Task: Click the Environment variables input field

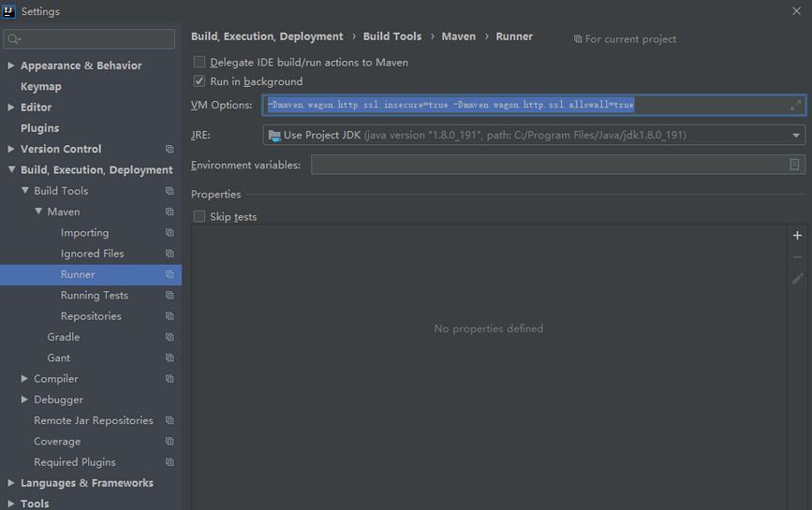Action: pyautogui.click(x=558, y=165)
